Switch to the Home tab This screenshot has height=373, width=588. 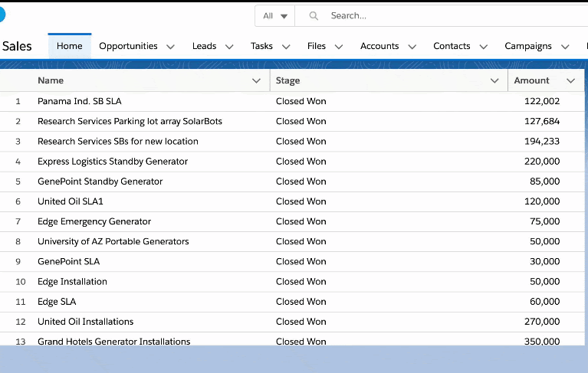(x=69, y=46)
